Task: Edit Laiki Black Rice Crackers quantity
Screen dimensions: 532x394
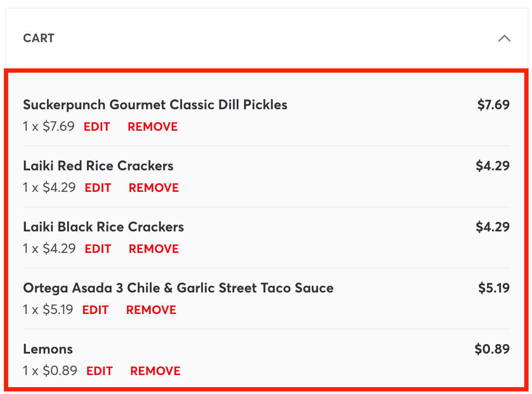Action: pos(98,249)
